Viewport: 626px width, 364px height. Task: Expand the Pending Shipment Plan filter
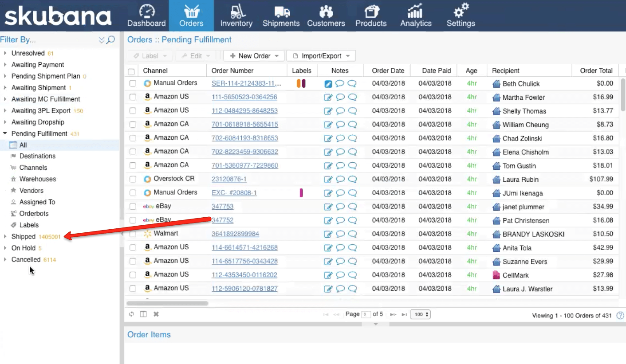5,76
